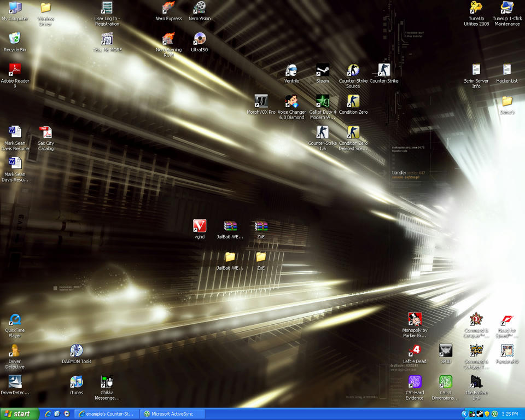Select the Steam desktop shortcut
Viewport: 525px width, 420px height.
click(323, 74)
